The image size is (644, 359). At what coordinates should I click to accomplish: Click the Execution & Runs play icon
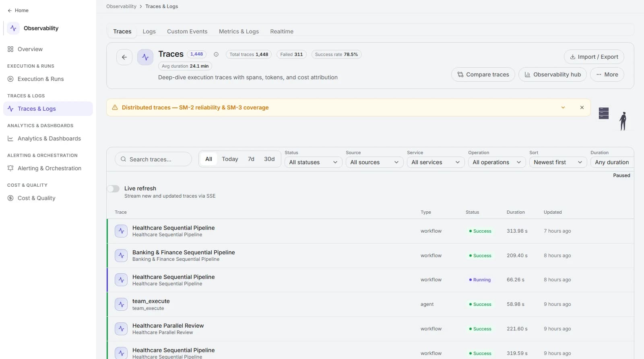(x=10, y=79)
